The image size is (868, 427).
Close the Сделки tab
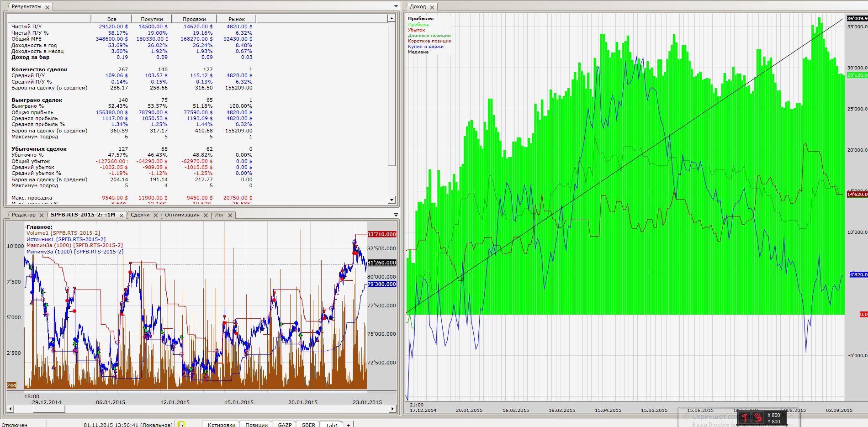pyautogui.click(x=156, y=215)
